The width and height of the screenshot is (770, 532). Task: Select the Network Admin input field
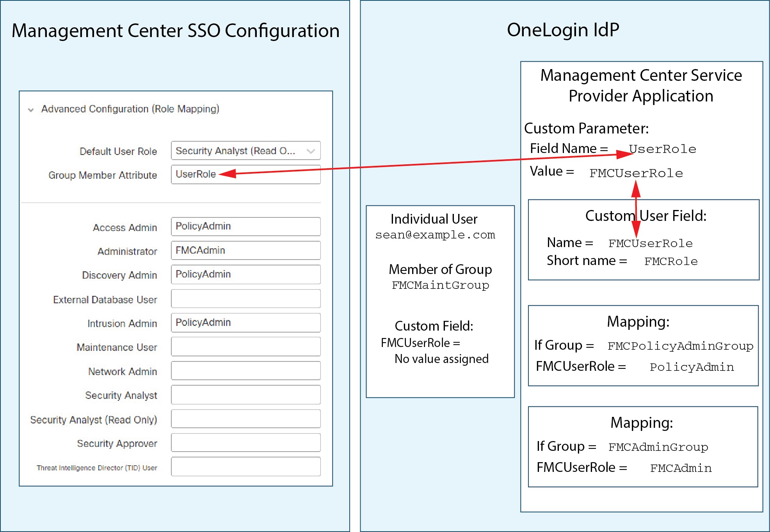246,370
